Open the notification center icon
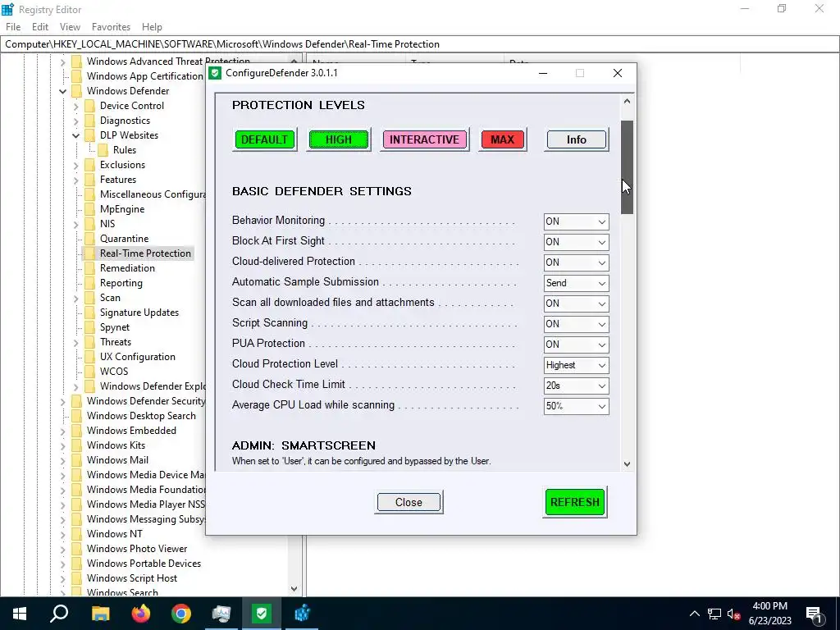 (815, 614)
